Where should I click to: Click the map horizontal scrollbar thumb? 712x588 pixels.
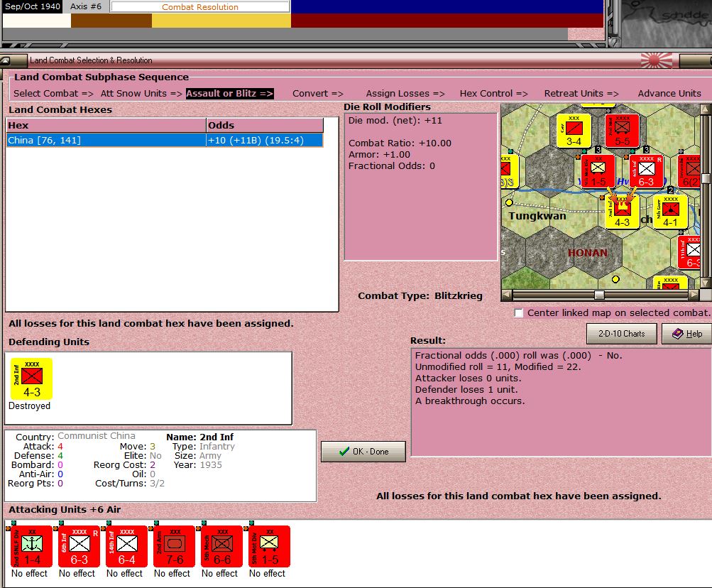(x=599, y=295)
